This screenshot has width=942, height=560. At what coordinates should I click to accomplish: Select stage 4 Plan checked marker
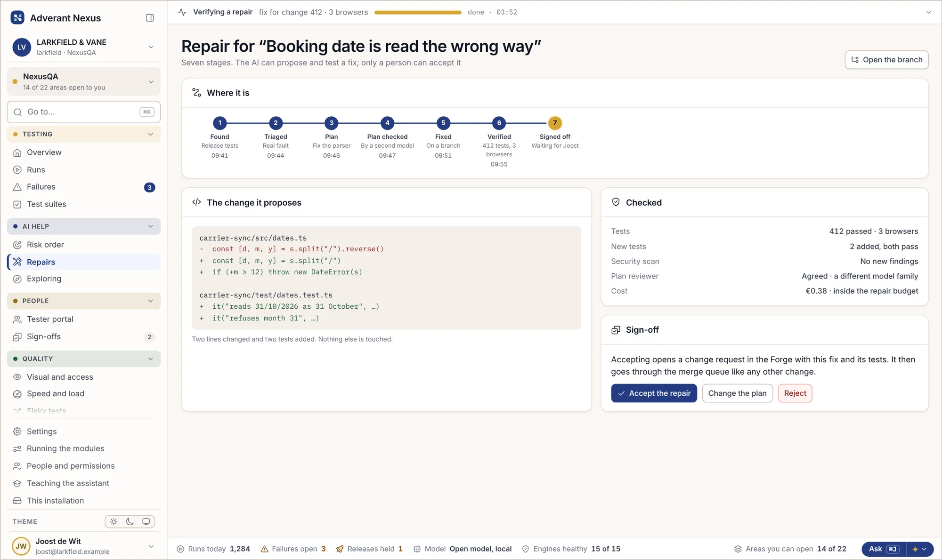[x=387, y=123]
